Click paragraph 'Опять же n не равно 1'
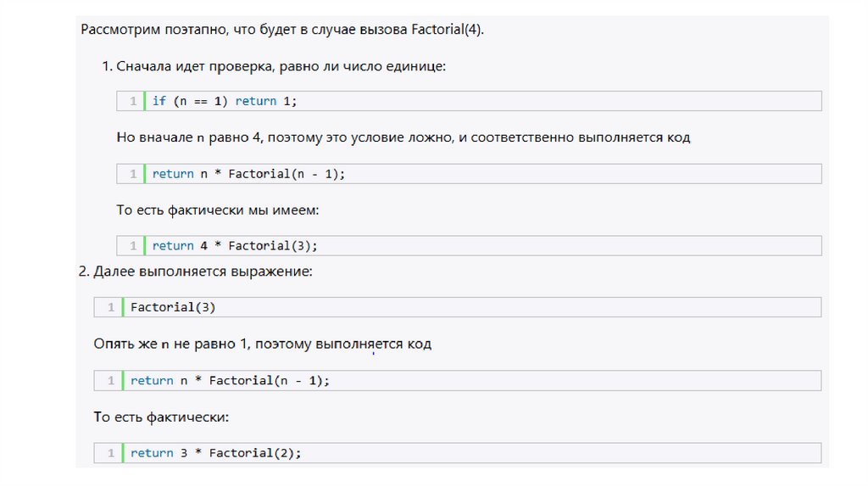 coord(262,344)
